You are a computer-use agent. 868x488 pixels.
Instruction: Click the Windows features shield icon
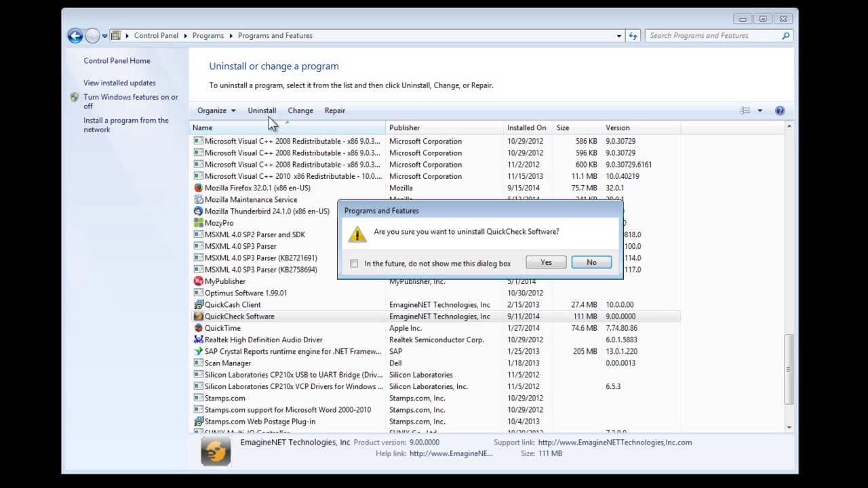coord(75,97)
